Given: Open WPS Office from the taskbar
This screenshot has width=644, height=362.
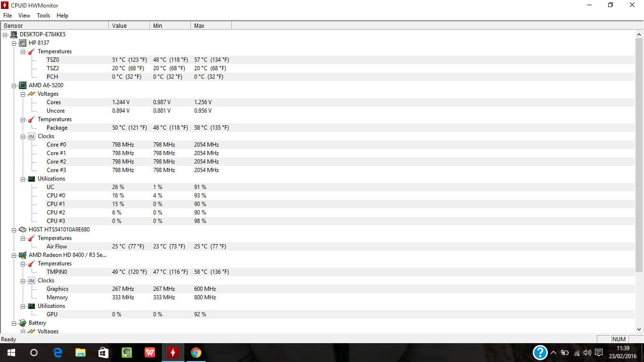Looking at the screenshot, I should tap(149, 353).
